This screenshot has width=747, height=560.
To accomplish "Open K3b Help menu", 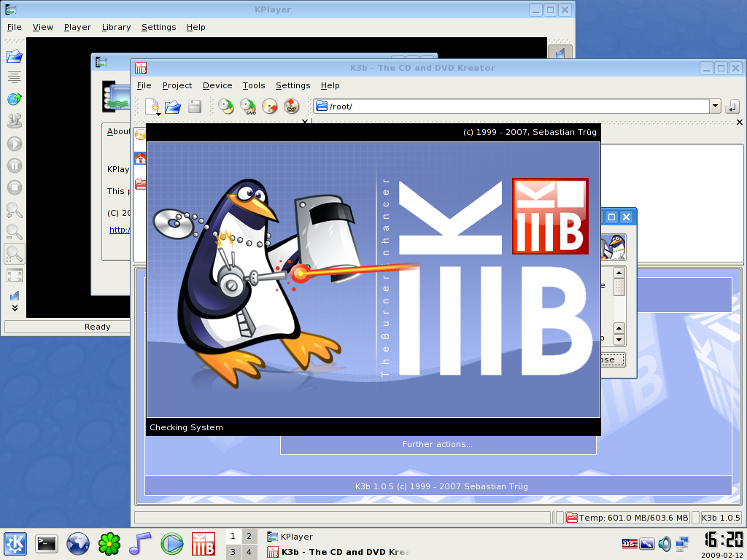I will 330,85.
